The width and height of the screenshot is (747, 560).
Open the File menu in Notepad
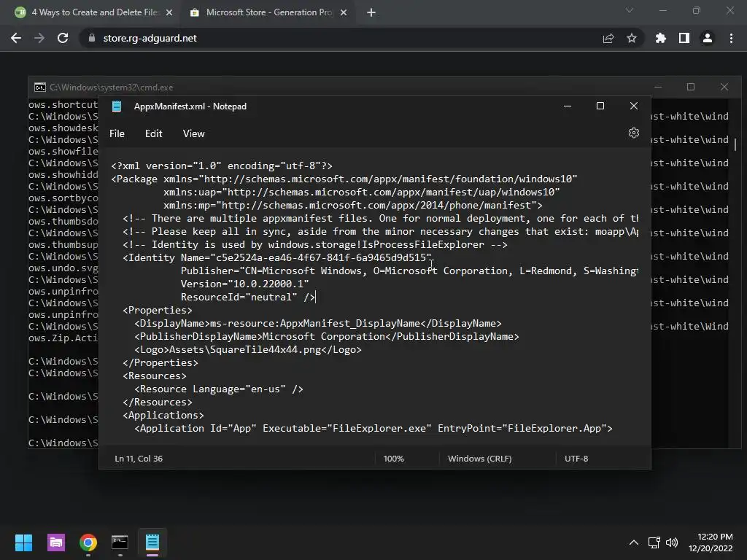pos(117,134)
